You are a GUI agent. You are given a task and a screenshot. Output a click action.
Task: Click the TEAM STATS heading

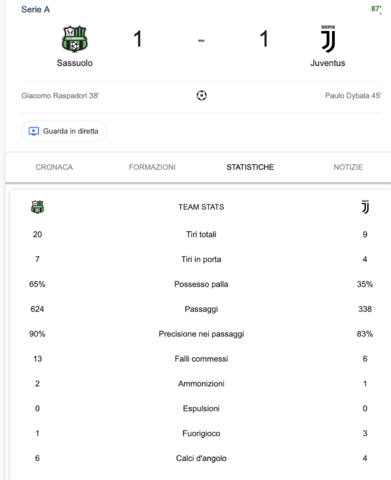pyautogui.click(x=201, y=207)
